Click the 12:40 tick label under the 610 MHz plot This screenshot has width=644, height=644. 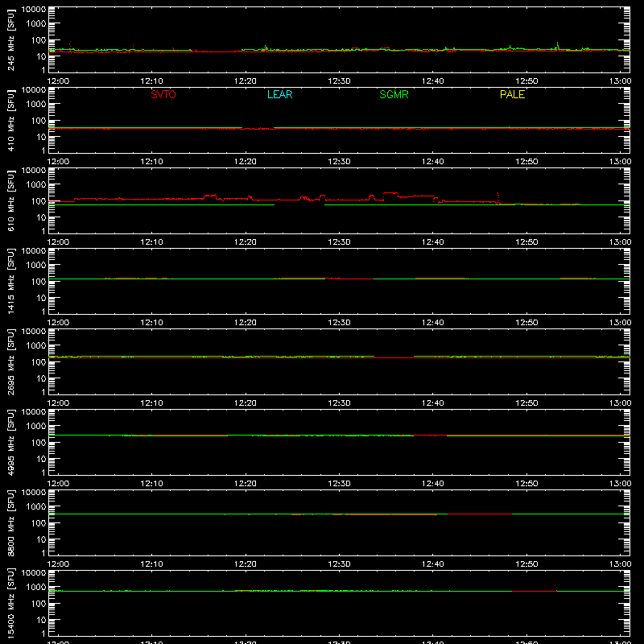[432, 242]
